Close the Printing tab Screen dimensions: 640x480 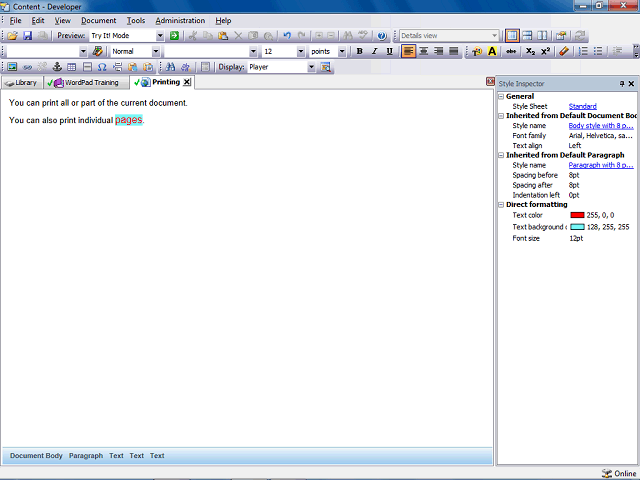pos(187,82)
